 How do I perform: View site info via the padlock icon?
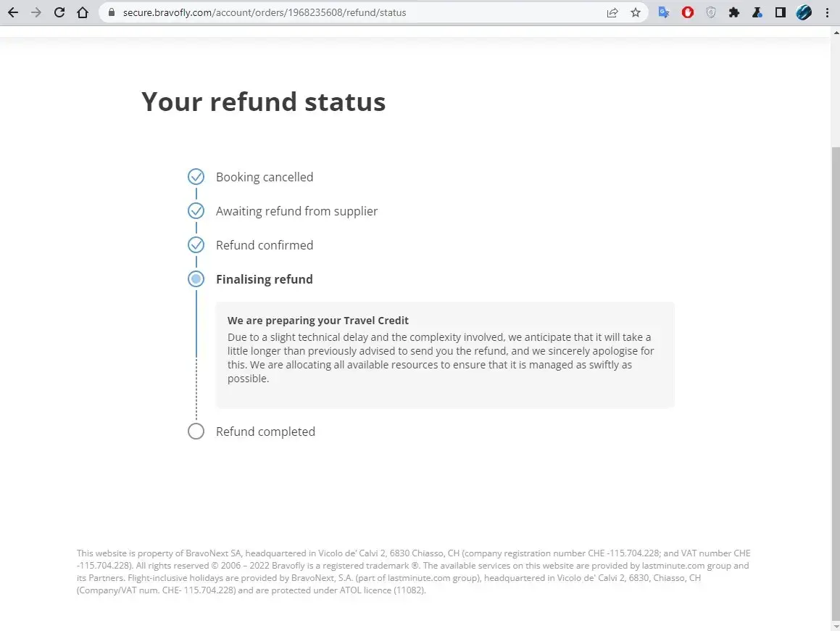point(111,12)
